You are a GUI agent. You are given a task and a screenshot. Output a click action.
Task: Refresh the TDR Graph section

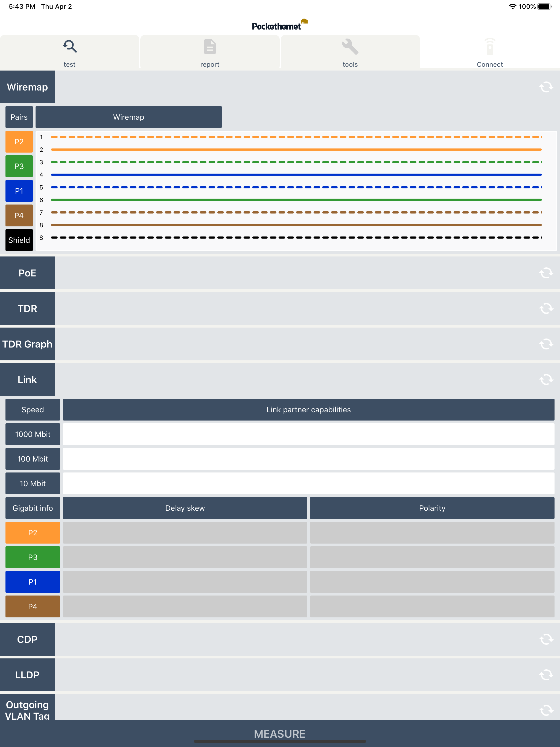point(546,344)
